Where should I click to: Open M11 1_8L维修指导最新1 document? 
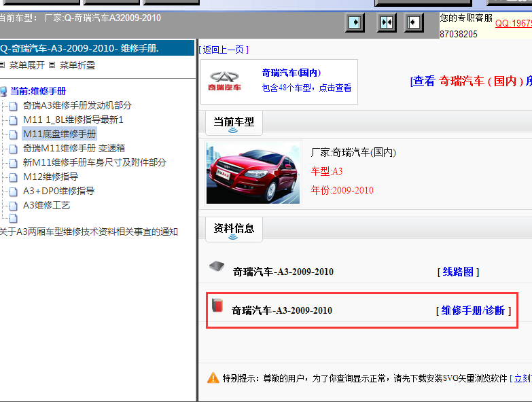[x=73, y=120]
